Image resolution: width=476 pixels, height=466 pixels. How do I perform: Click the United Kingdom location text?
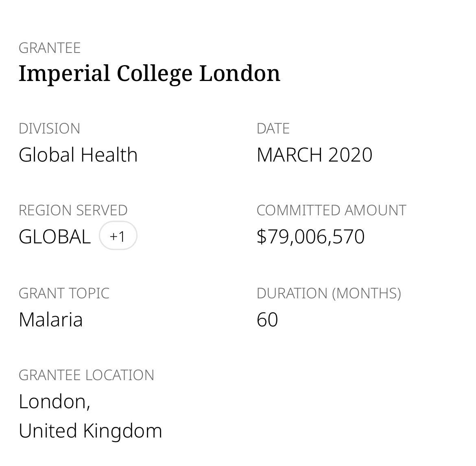[x=90, y=431]
